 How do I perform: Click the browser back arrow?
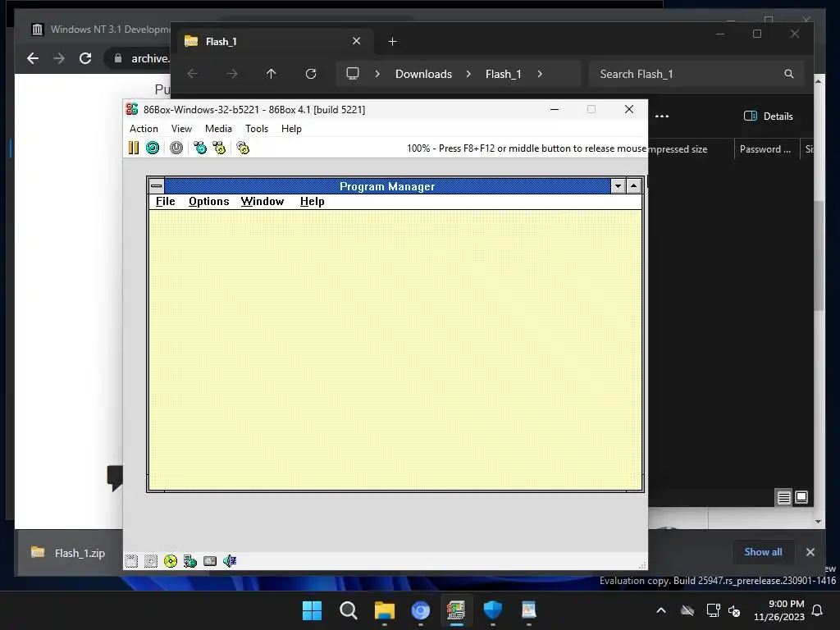[33, 58]
